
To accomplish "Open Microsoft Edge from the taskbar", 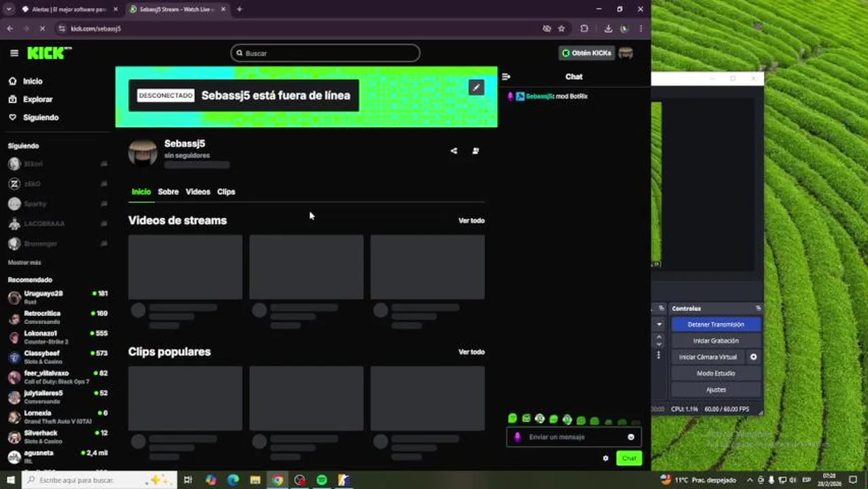I will pyautogui.click(x=233, y=480).
